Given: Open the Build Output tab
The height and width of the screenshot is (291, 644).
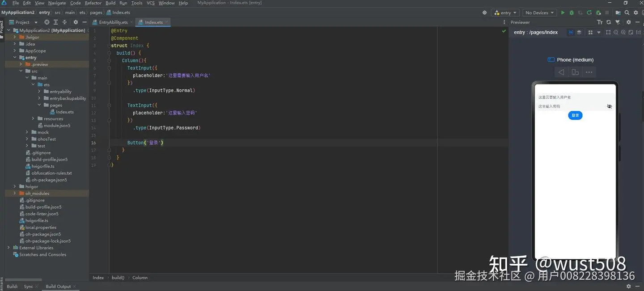Looking at the screenshot, I should [x=58, y=287].
